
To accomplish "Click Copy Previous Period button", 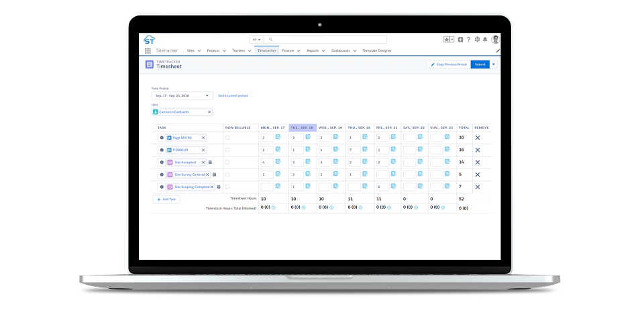I will click(x=449, y=64).
